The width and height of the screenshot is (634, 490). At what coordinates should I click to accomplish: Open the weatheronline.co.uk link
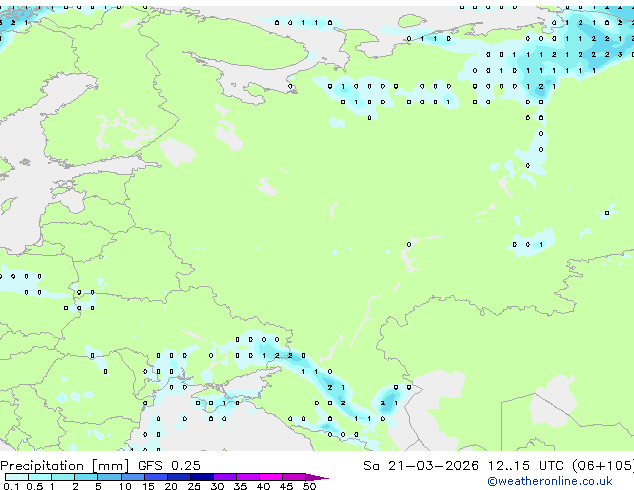(x=550, y=481)
